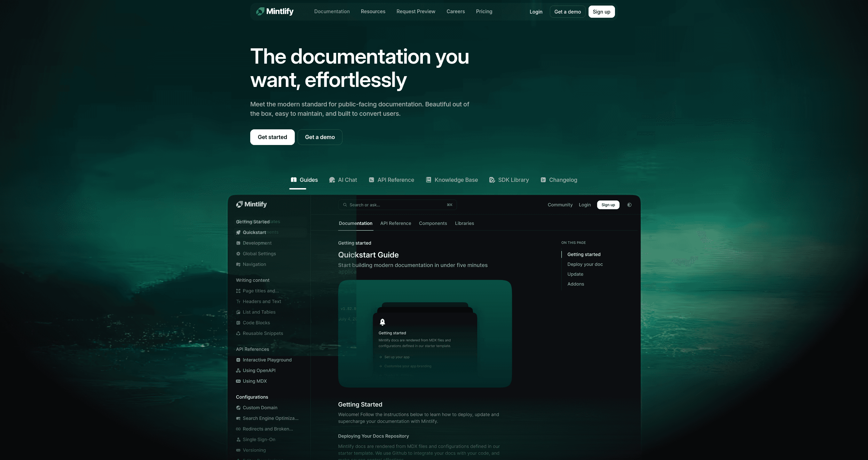Toggle the dark/light mode button
Viewport: 868px width, 460px height.
[x=629, y=204]
